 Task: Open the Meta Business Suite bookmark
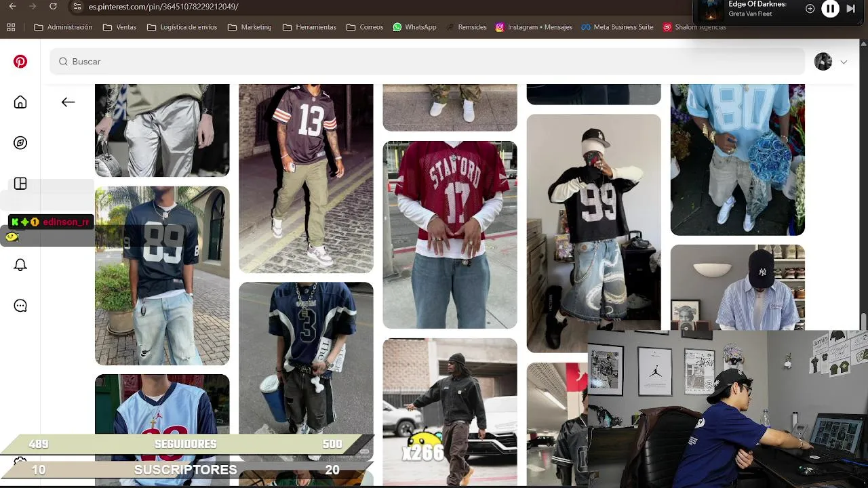point(617,27)
